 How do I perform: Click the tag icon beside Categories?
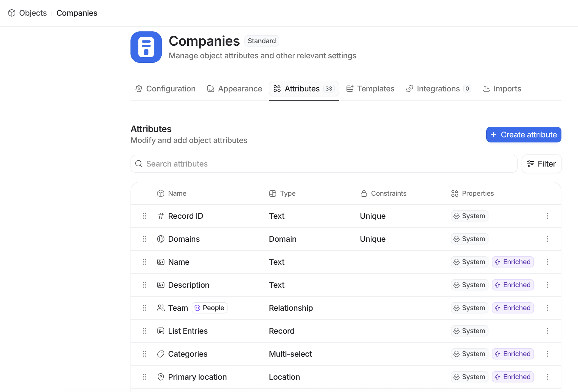161,354
